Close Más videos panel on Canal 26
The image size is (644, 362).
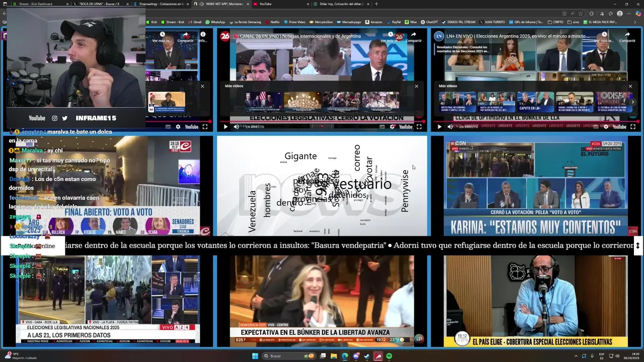point(416,86)
